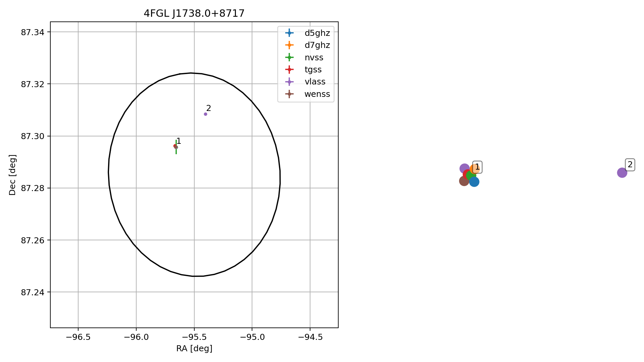Screen dimensions: 644x362
Task: Click the d5ghz legend marker
Action: pyautogui.click(x=289, y=33)
